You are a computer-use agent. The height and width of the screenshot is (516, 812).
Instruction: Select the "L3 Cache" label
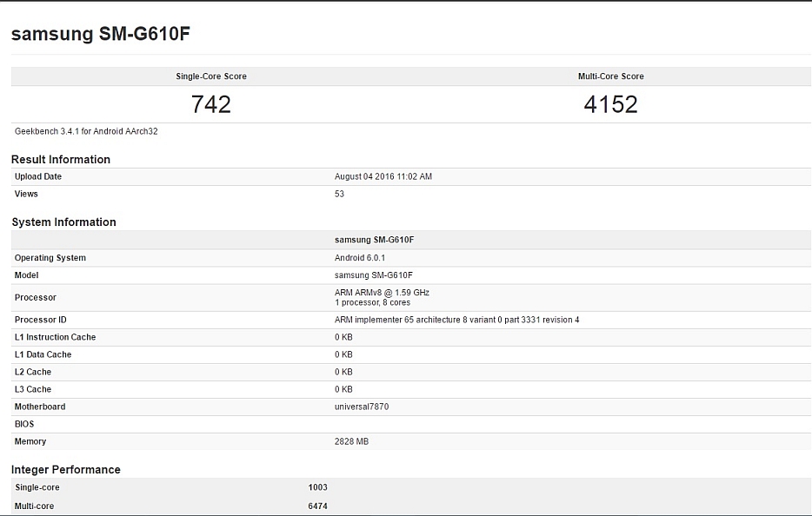pyautogui.click(x=33, y=389)
